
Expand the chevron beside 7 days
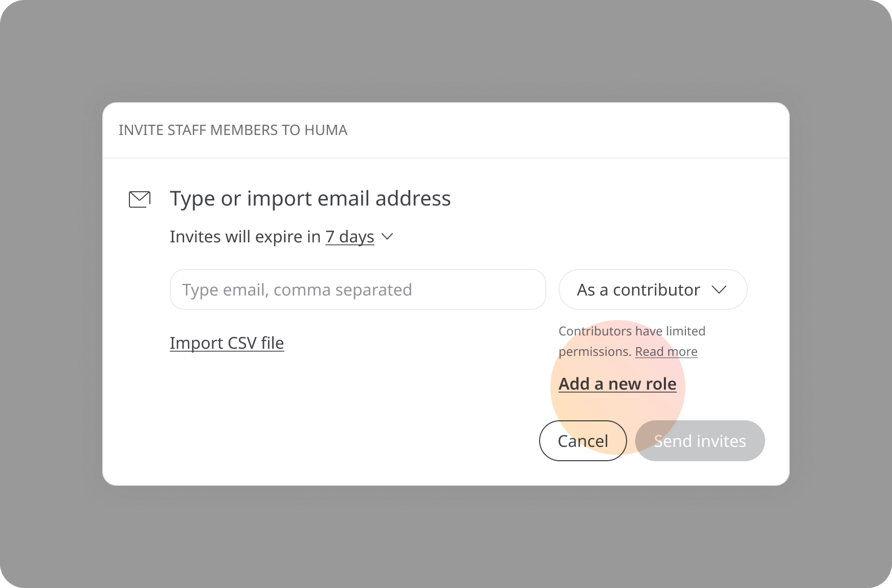click(x=388, y=237)
